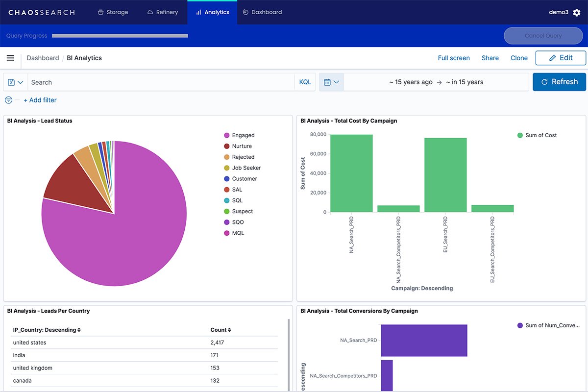Switch query language via KQL
The width and height of the screenshot is (588, 392).
click(305, 82)
